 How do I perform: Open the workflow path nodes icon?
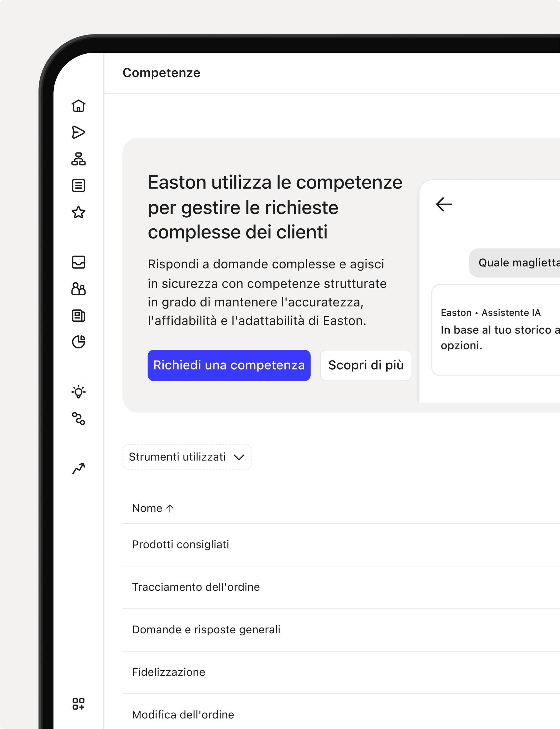[x=78, y=418]
